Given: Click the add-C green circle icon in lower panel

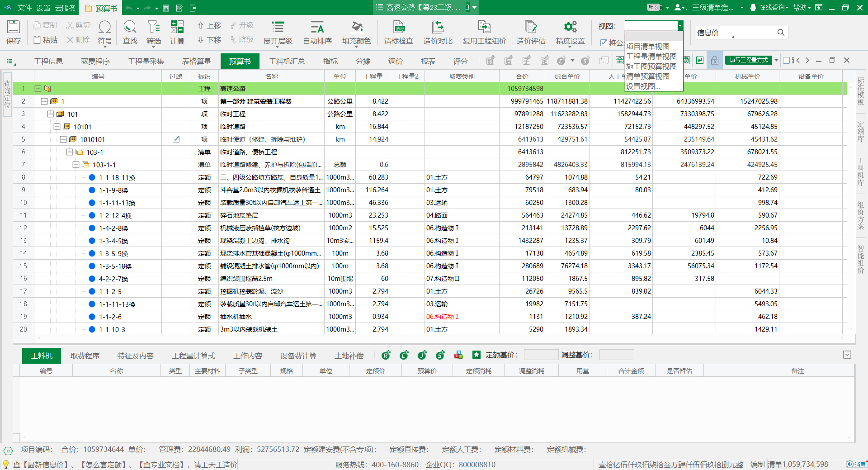Looking at the screenshot, I should [404, 356].
